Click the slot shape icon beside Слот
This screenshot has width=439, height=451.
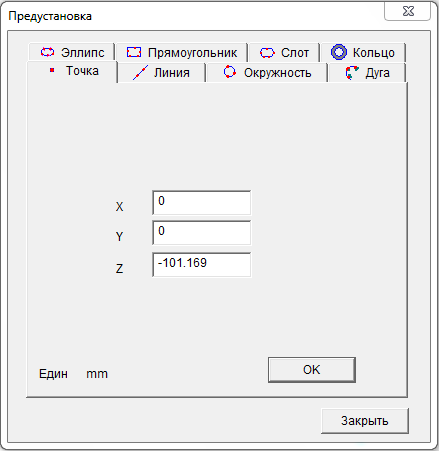coord(267,53)
